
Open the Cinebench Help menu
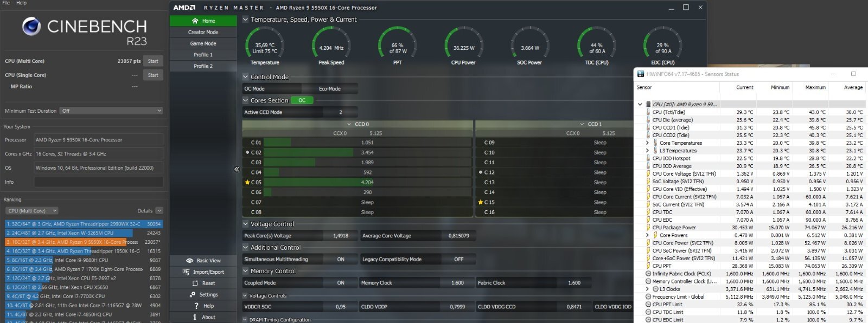click(21, 3)
